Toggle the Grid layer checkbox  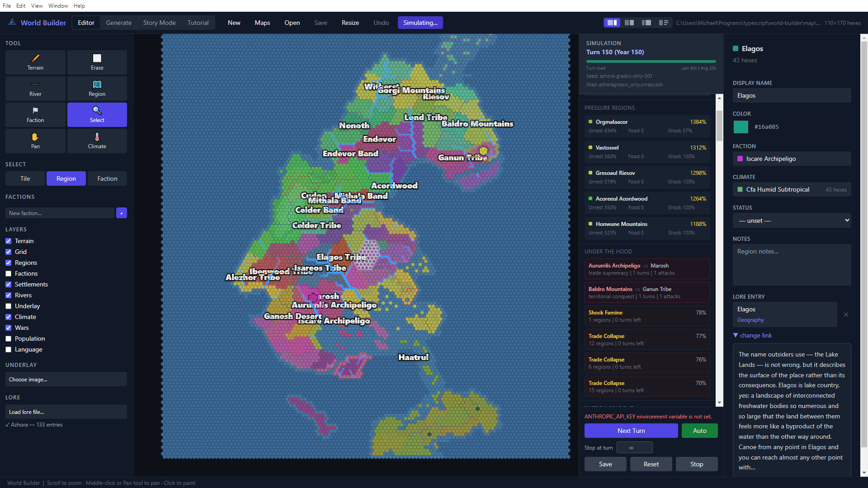tap(8, 252)
